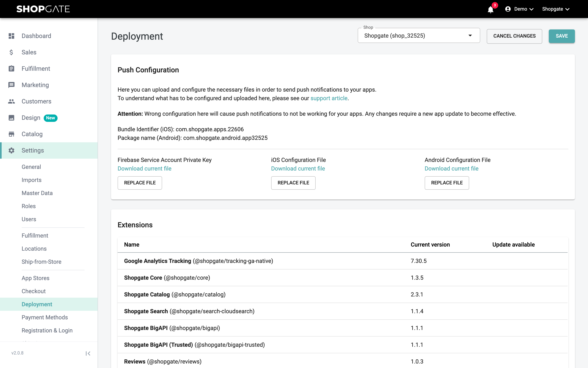Click the Save button
This screenshot has width=588, height=368.
561,36
